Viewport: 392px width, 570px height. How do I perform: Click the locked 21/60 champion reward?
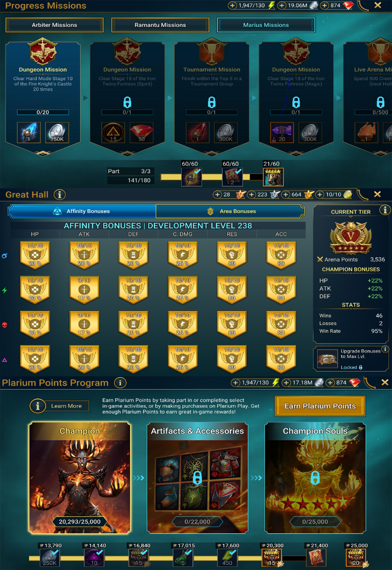click(273, 177)
